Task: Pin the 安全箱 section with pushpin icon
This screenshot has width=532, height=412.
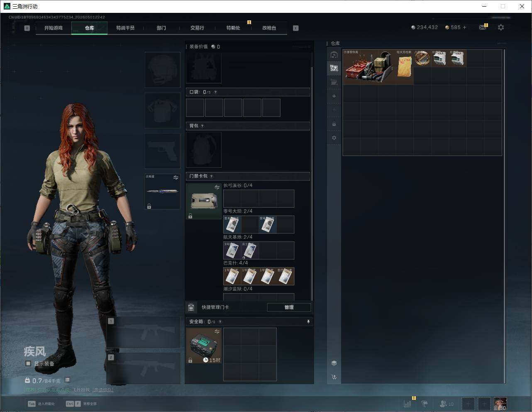Action: (308, 321)
